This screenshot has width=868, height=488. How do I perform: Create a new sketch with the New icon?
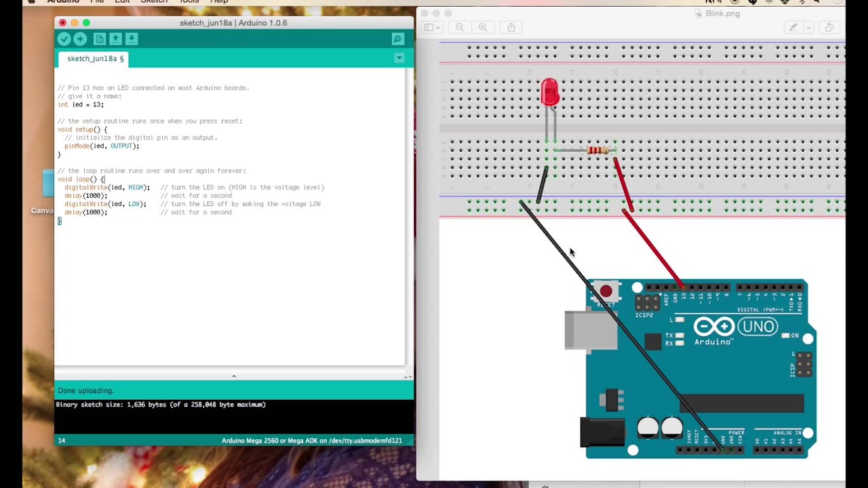coord(99,39)
